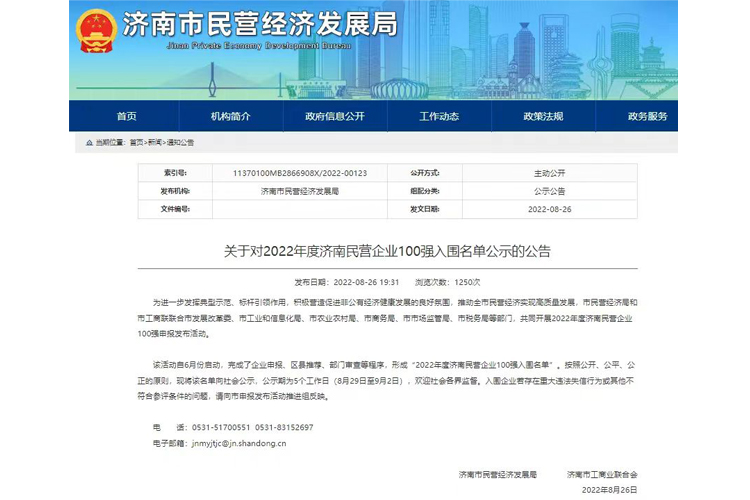Click 新闻 breadcrumb link
Viewport: 750px width, 500px height.
pos(155,143)
